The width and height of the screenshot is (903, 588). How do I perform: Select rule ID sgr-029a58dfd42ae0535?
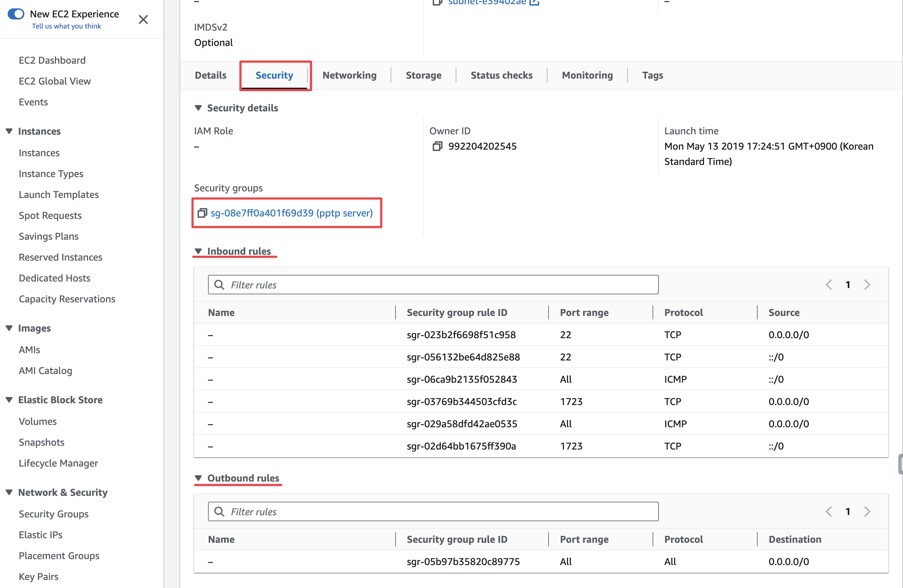pyautogui.click(x=462, y=424)
